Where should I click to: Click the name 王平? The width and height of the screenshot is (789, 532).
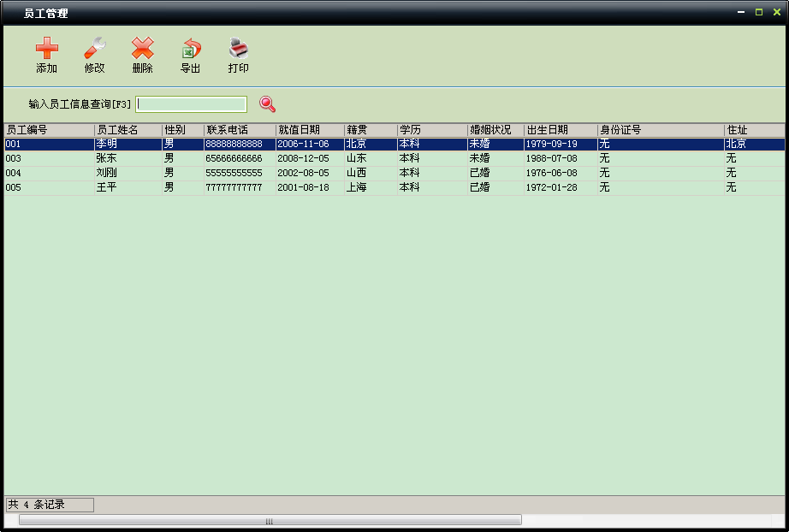click(x=106, y=187)
